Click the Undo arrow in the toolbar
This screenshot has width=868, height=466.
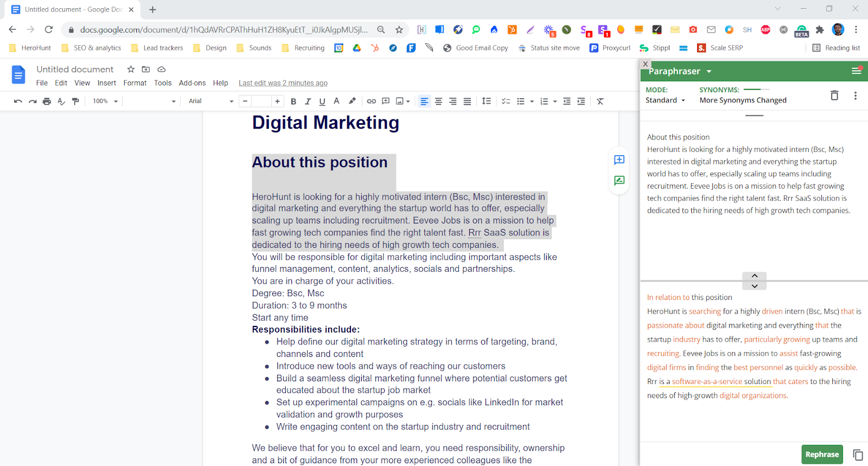tap(18, 101)
